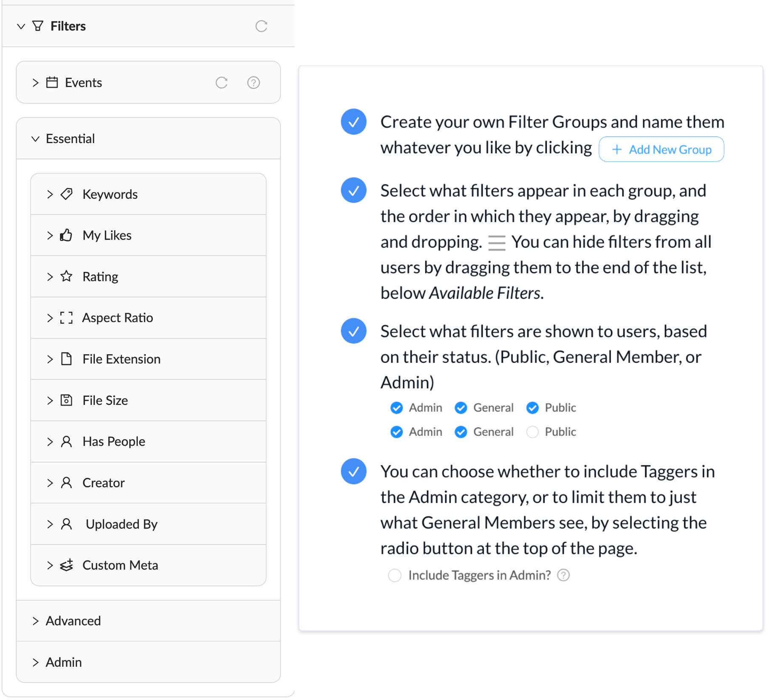Expand Creator filter chevron

tap(50, 483)
